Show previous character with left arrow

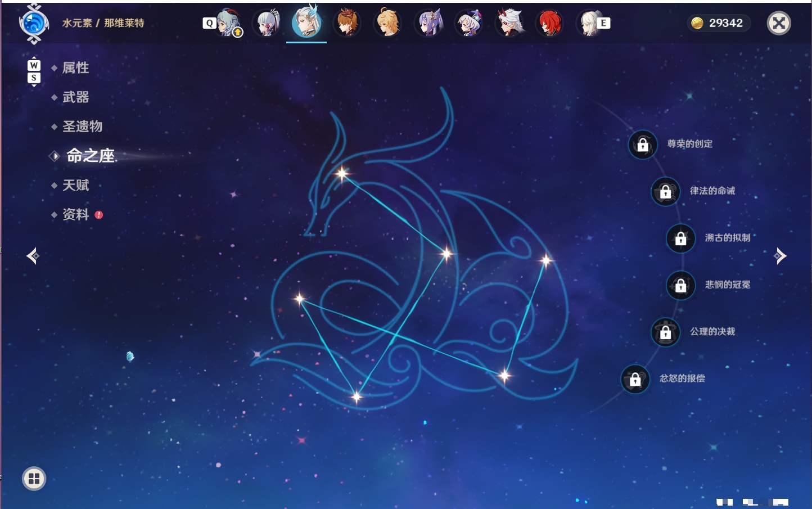[33, 256]
